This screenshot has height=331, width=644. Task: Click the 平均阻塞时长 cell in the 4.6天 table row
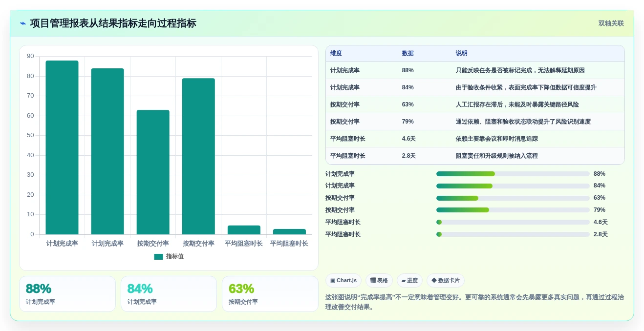point(348,139)
